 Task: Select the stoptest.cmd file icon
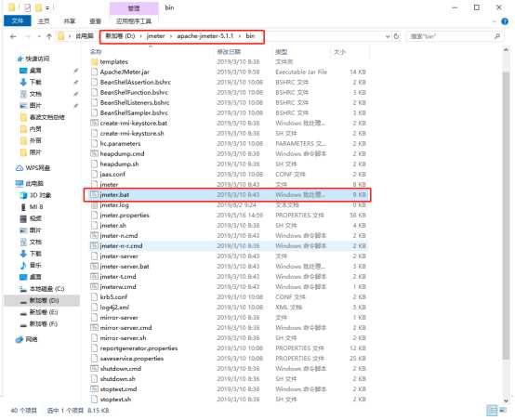pyautogui.click(x=94, y=389)
